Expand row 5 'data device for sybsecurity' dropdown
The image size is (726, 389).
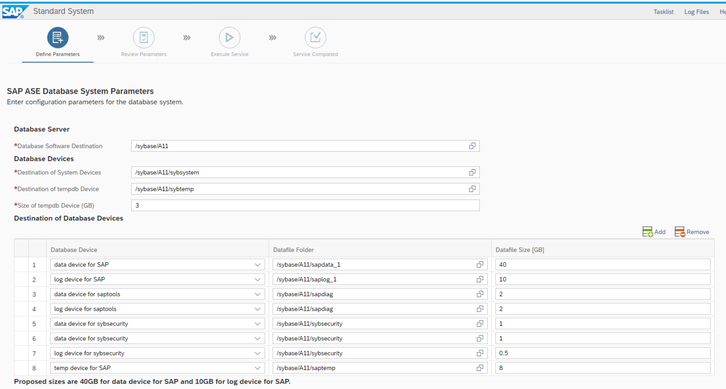pos(257,324)
